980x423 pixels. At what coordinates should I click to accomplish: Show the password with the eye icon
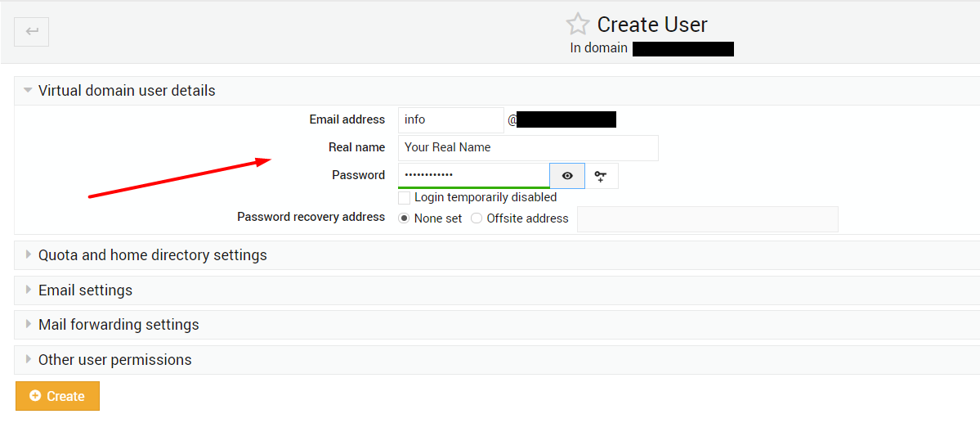coord(567,176)
